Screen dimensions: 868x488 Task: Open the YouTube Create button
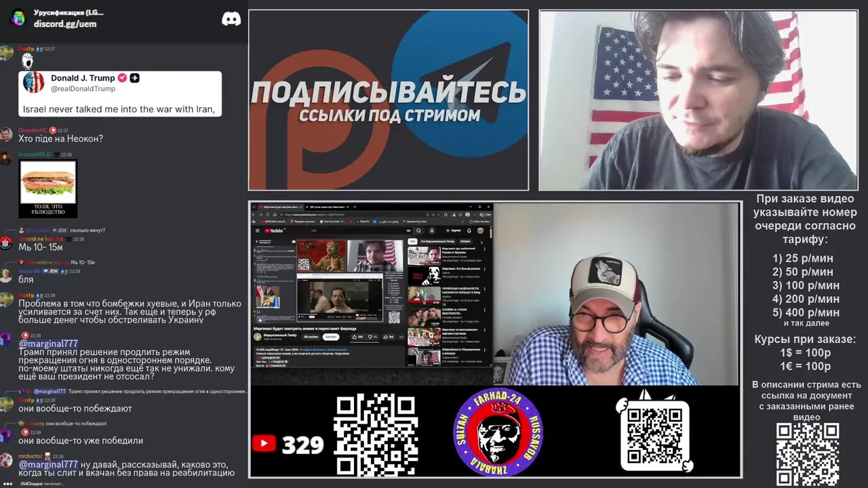[453, 230]
